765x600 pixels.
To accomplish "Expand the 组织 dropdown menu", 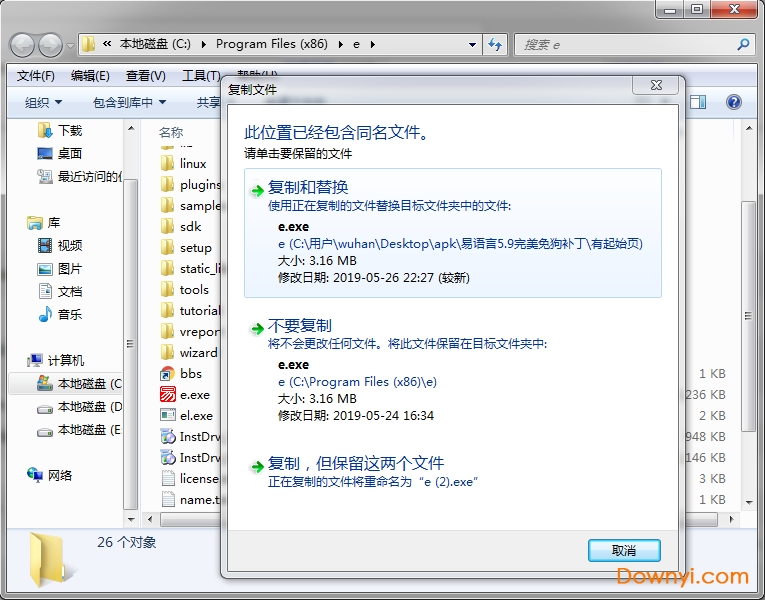I will click(x=43, y=102).
